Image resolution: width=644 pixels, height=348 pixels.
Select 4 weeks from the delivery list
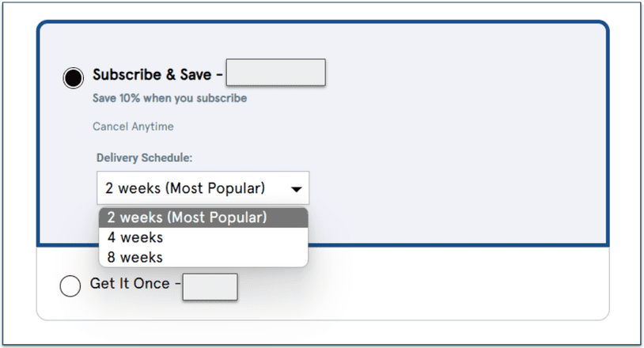135,237
